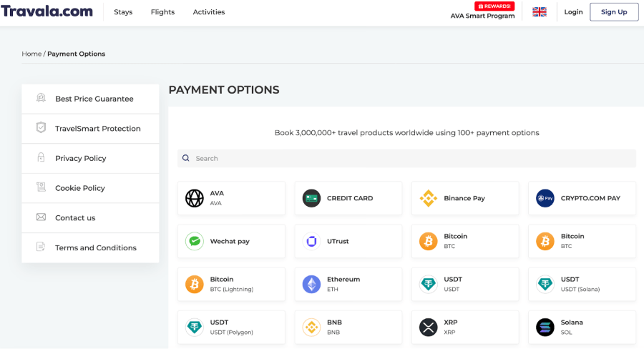The width and height of the screenshot is (644, 349).
Task: Click the Crypto.com Pay icon
Action: click(545, 198)
